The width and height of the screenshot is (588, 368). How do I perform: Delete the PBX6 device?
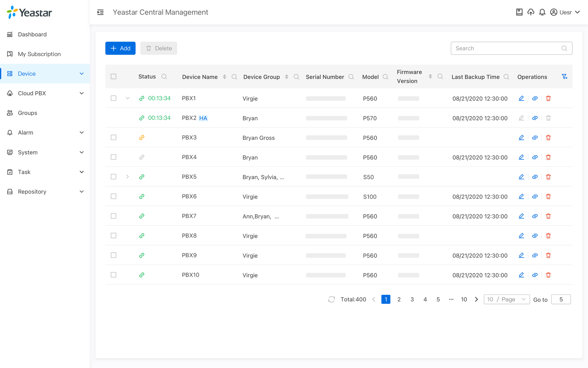[548, 197]
